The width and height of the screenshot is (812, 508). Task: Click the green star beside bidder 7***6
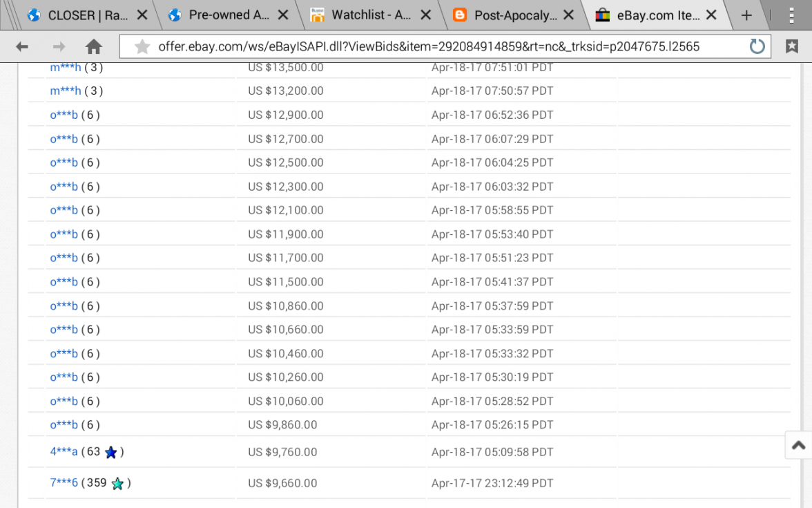click(x=117, y=484)
